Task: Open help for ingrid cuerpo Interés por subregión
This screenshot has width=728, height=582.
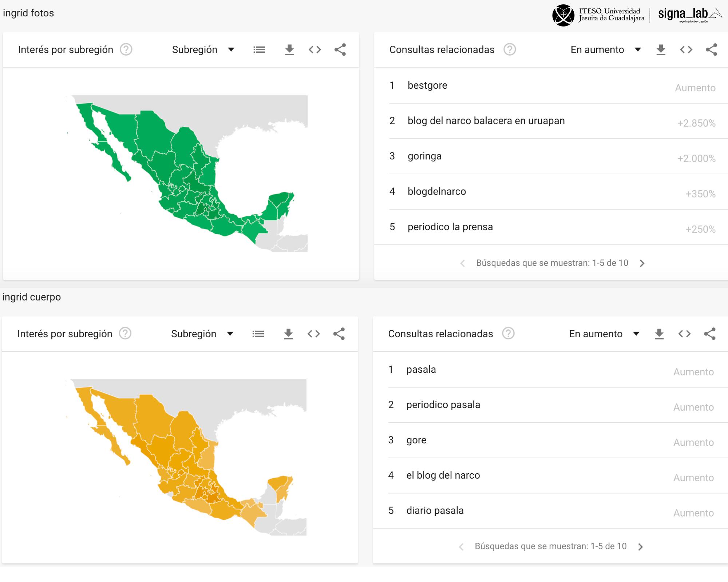Action: 125,333
